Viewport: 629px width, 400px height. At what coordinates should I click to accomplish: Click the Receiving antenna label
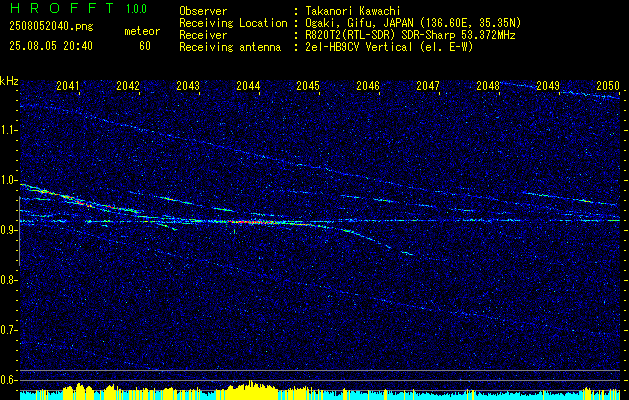[x=230, y=47]
